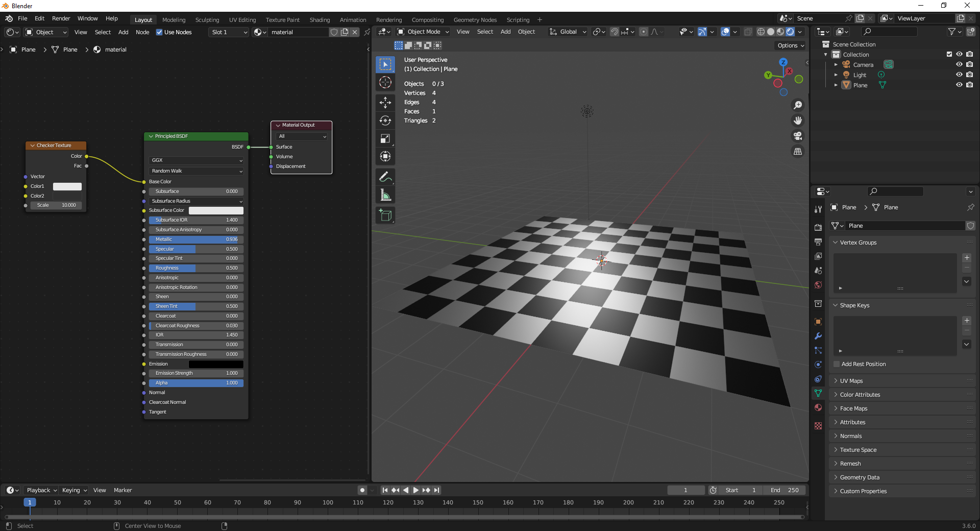The height and width of the screenshot is (531, 980).
Task: Disable the Use Nodes checkbox
Action: pos(159,32)
